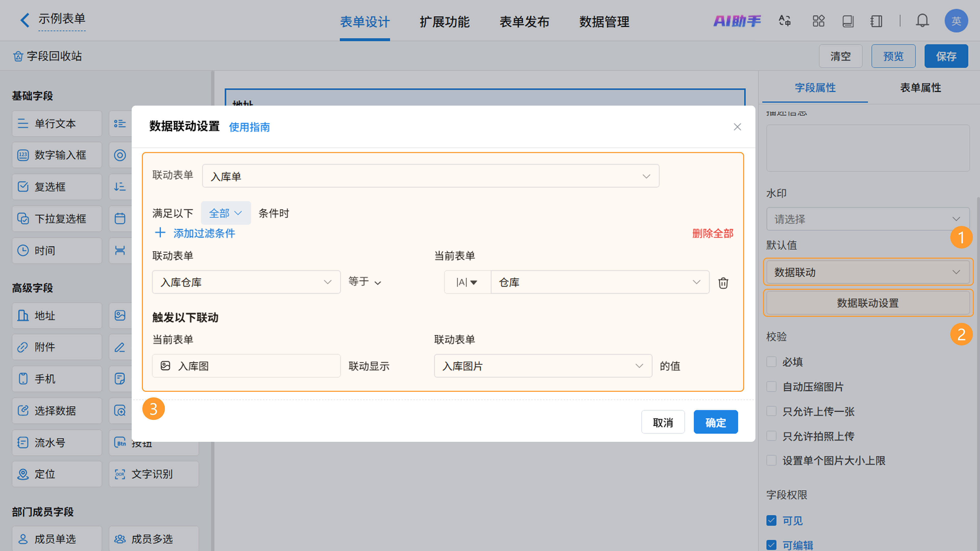This screenshot has height=551, width=980.
Task: Uncheck the 可见 permission checkbox
Action: [x=771, y=520]
